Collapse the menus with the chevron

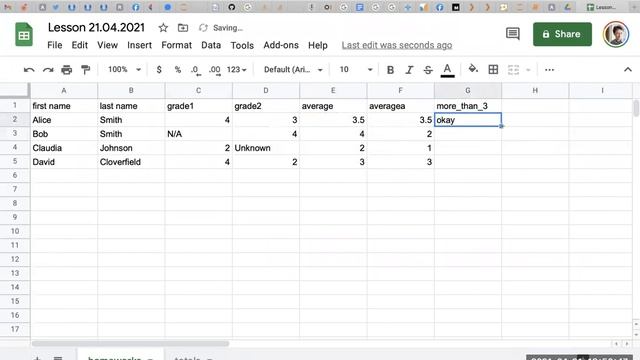pos(628,70)
